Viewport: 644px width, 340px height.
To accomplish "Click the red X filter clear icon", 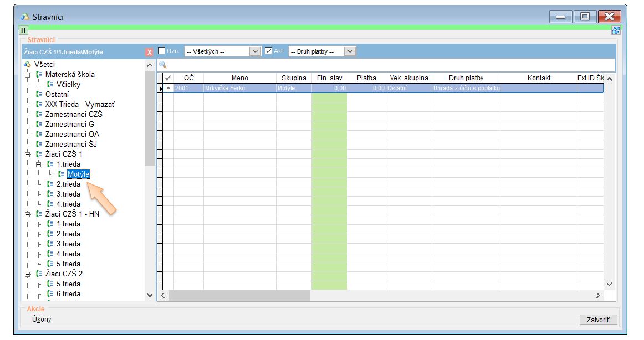I will pos(149,52).
